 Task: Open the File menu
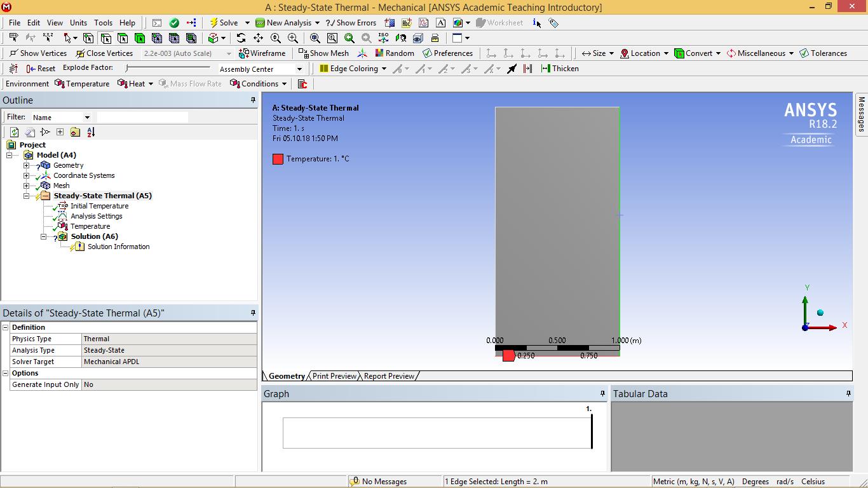pyautogui.click(x=15, y=23)
